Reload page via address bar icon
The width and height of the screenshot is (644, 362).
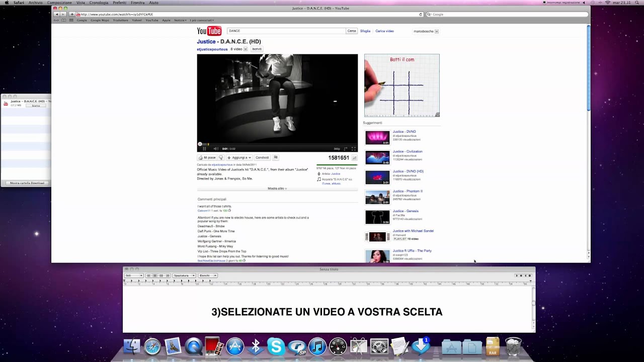click(x=420, y=14)
